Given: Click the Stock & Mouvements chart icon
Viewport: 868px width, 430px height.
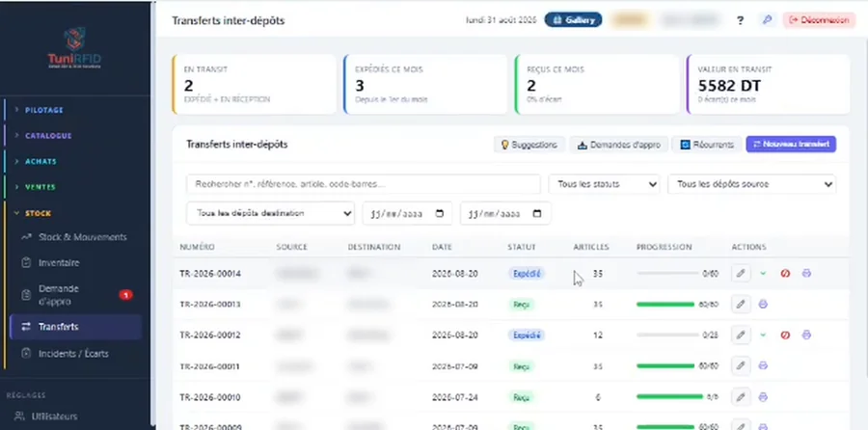Looking at the screenshot, I should coord(26,237).
